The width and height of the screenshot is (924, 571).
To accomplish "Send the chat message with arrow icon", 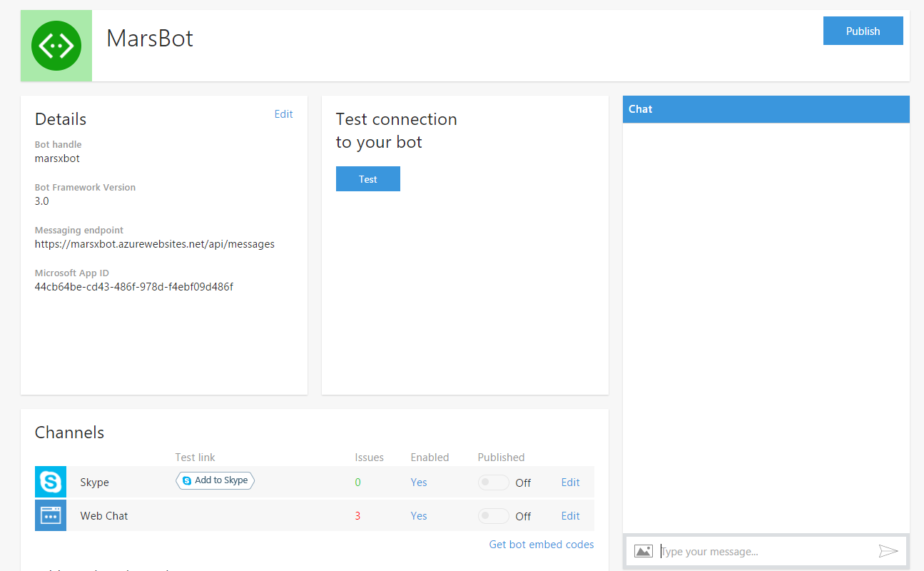I will [x=888, y=551].
